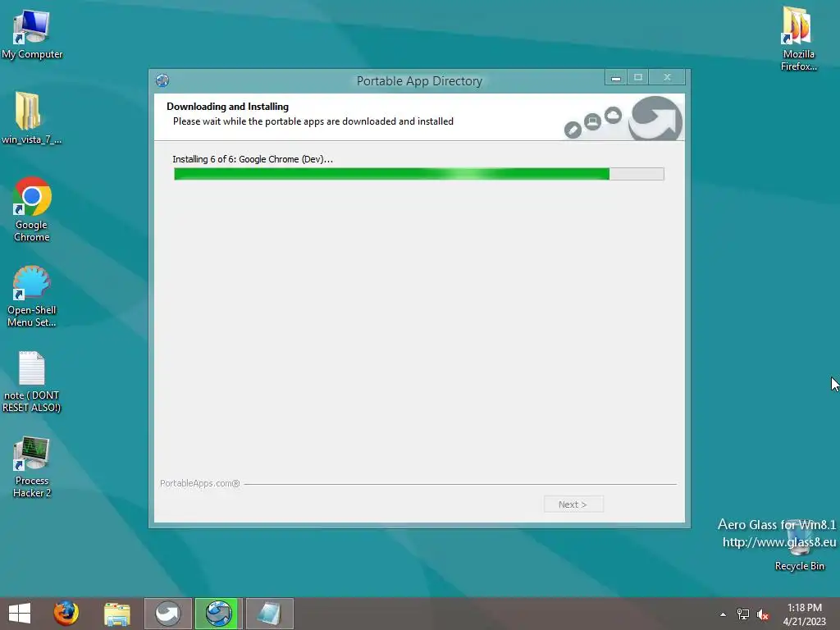
Task: Click the PortableApps.com® label
Action: tap(200, 483)
